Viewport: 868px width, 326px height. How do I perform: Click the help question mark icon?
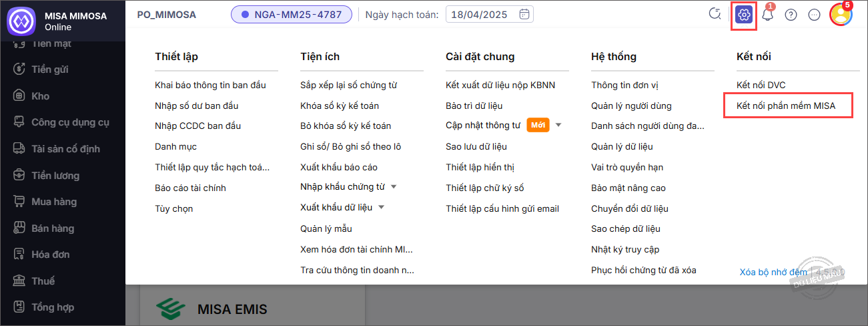(x=791, y=15)
